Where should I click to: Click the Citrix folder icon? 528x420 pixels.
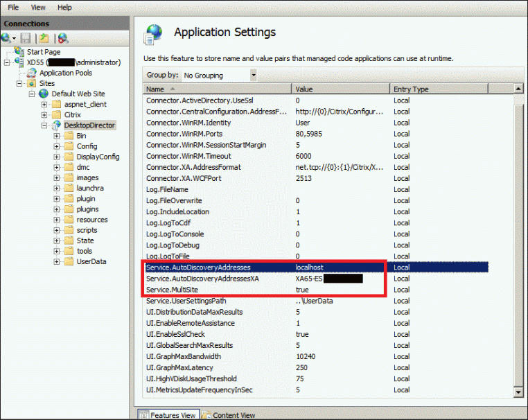click(56, 114)
